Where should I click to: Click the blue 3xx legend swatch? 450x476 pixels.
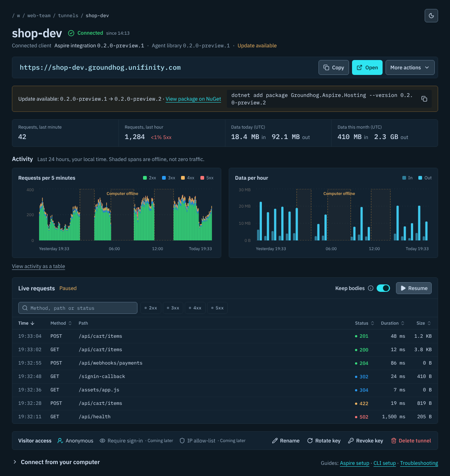pos(164,178)
